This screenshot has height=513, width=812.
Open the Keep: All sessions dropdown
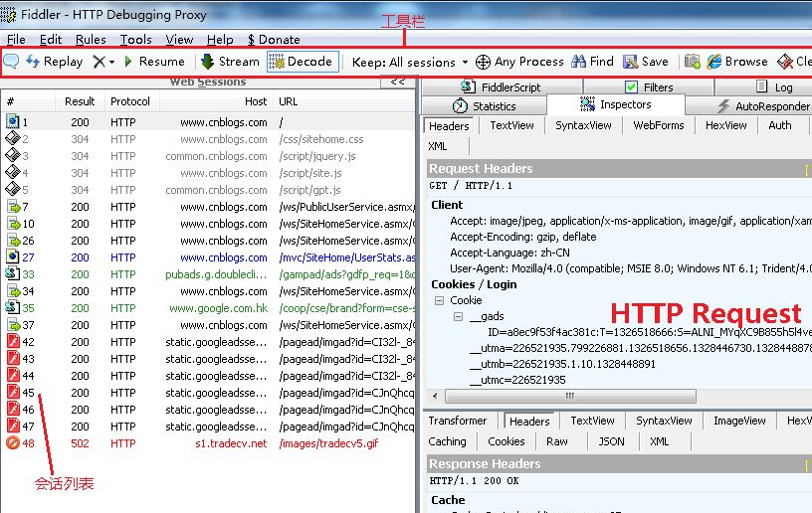pyautogui.click(x=410, y=62)
